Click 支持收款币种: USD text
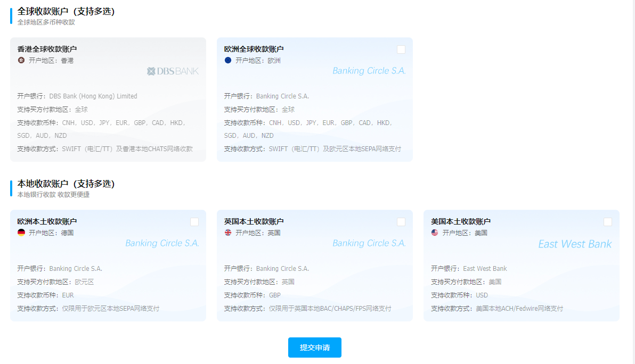 coord(460,295)
